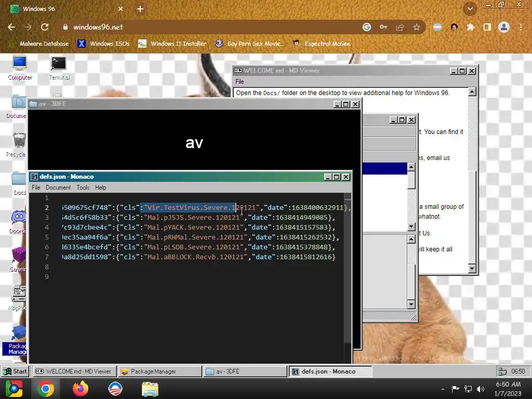
Task: Open Firefox from the Windows taskbar
Action: coord(81,389)
